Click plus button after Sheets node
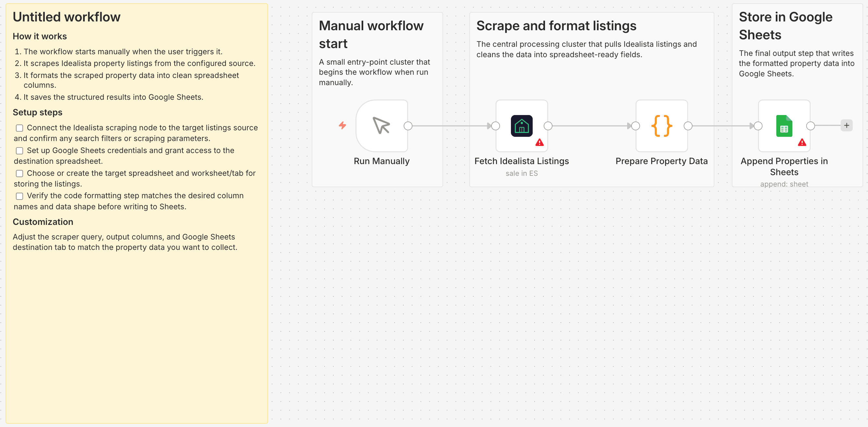The image size is (868, 427). 847,125
